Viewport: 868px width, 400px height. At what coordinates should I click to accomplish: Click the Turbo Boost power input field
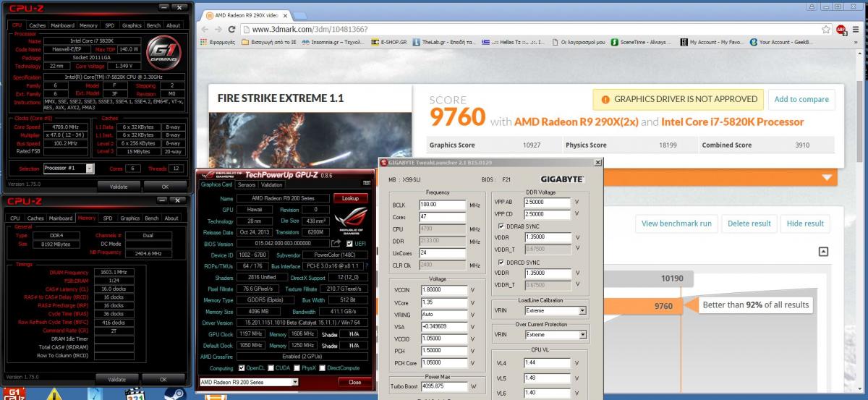click(x=443, y=388)
